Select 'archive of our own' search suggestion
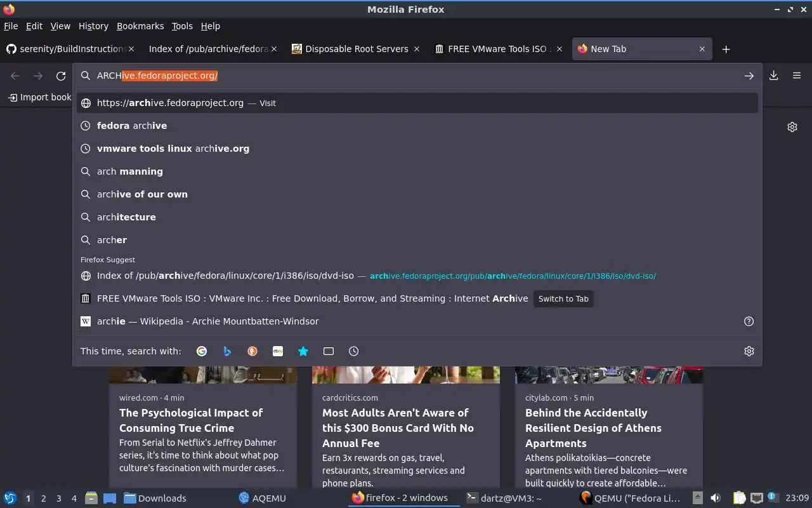The height and width of the screenshot is (508, 812). point(417,194)
